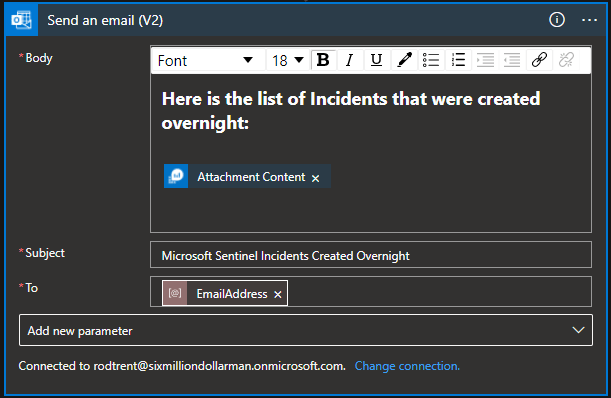Open the text highlight color pen
This screenshot has width=611, height=398.
[404, 60]
